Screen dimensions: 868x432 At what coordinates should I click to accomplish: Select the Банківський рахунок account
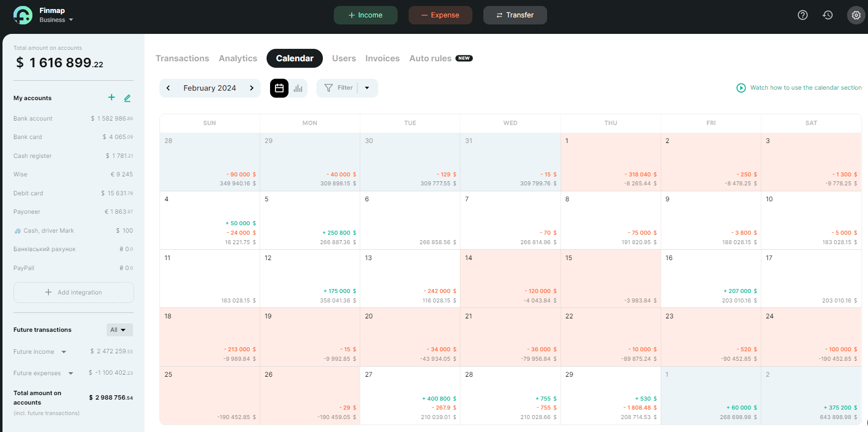point(73,249)
